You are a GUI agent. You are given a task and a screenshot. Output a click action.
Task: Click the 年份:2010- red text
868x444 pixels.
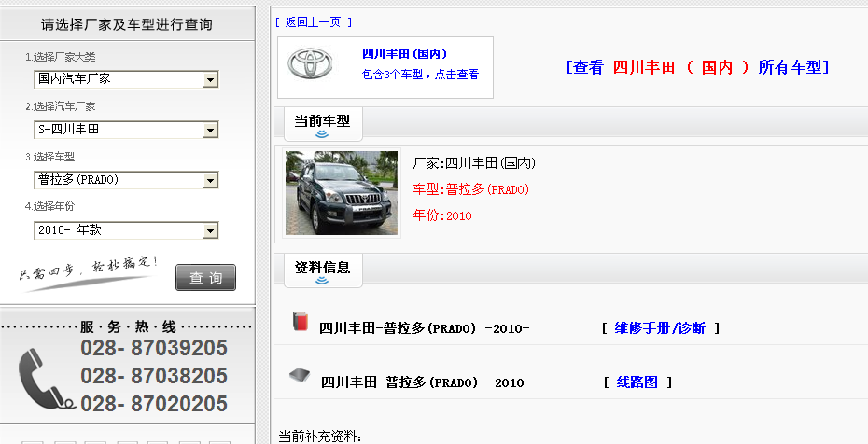point(445,215)
